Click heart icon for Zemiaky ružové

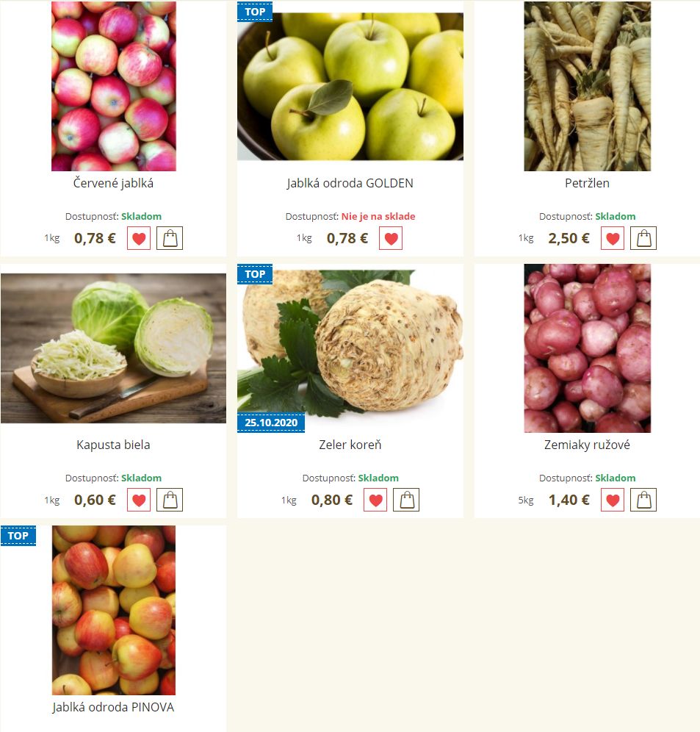point(613,500)
